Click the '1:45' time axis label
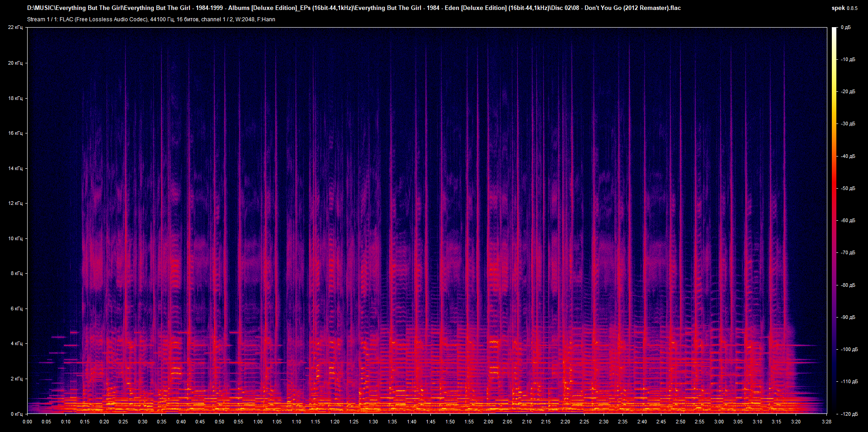 [x=430, y=422]
